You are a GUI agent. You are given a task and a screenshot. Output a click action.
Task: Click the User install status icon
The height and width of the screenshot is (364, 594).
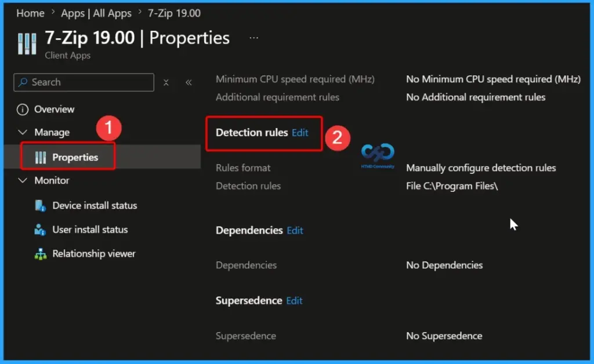click(40, 230)
